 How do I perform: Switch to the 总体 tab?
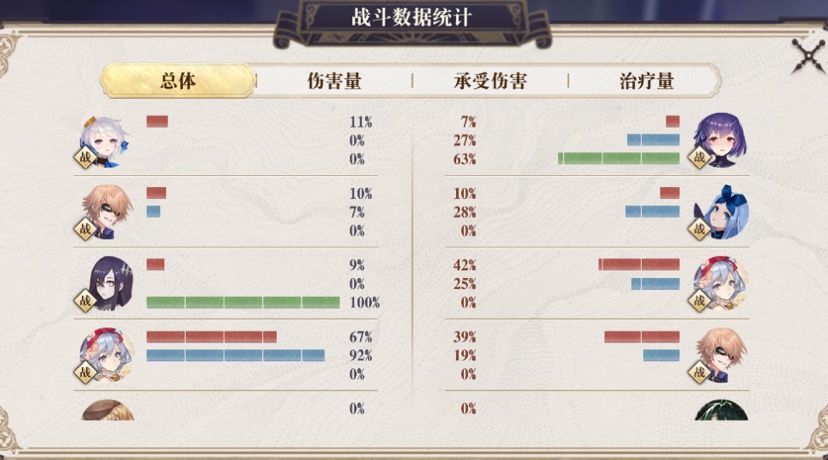point(177,81)
